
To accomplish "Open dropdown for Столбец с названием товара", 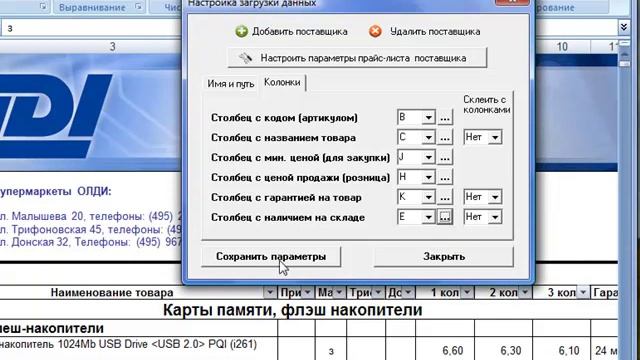I will coord(428,138).
